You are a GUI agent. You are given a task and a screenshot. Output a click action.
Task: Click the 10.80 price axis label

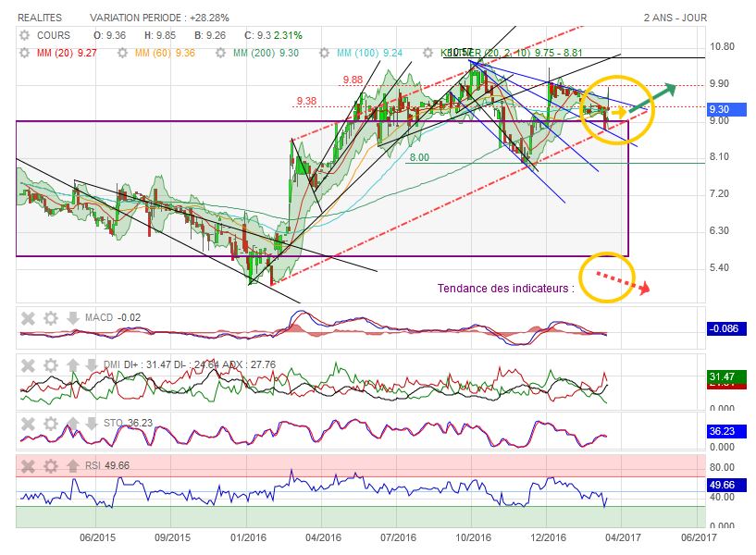(x=723, y=47)
